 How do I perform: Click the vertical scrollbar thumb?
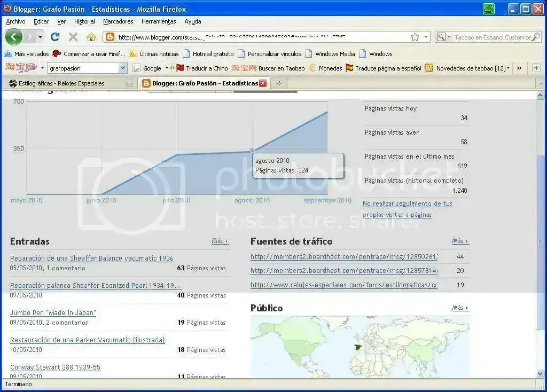tap(540, 241)
